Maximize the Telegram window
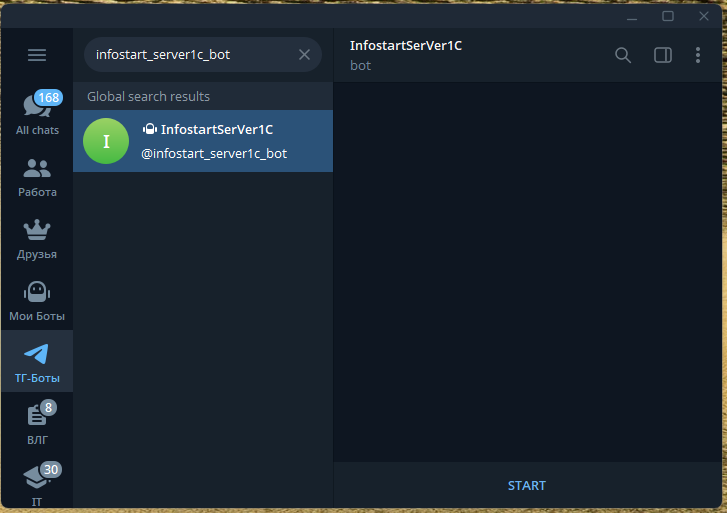Screen dimensions: 727x513 [668, 16]
